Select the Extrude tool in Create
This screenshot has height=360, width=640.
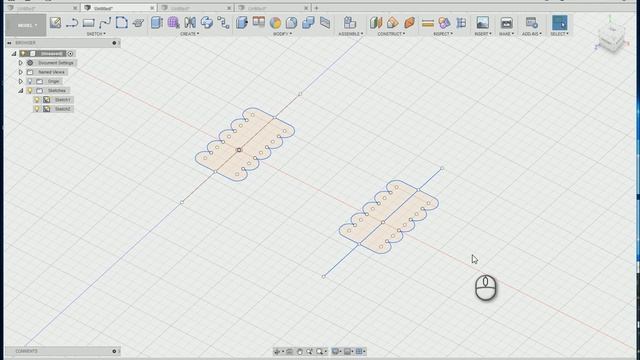157,22
